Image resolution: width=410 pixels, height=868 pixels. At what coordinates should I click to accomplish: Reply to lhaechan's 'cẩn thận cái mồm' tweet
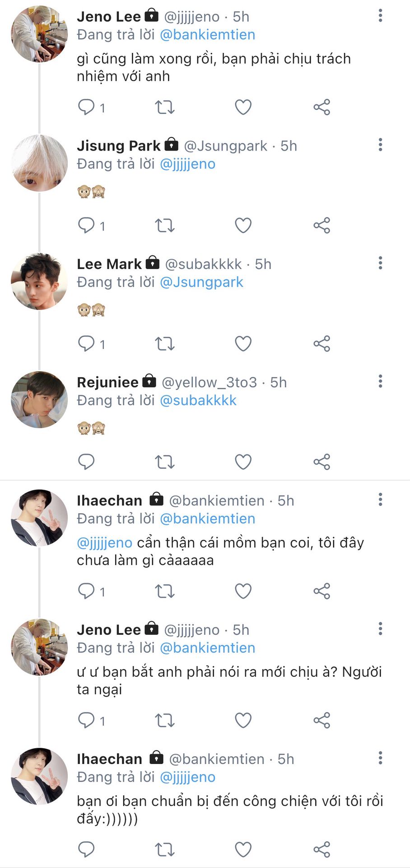86,591
